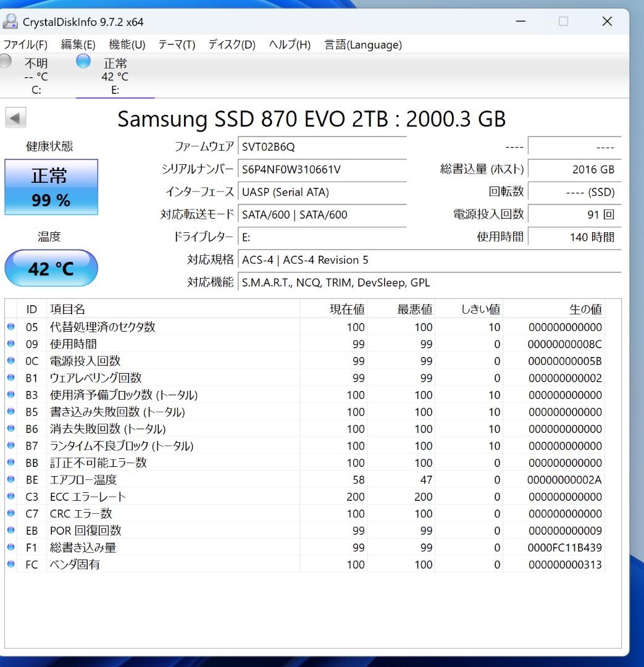Click the status dot beside 総書き込み量
The image size is (644, 667).
(10, 548)
